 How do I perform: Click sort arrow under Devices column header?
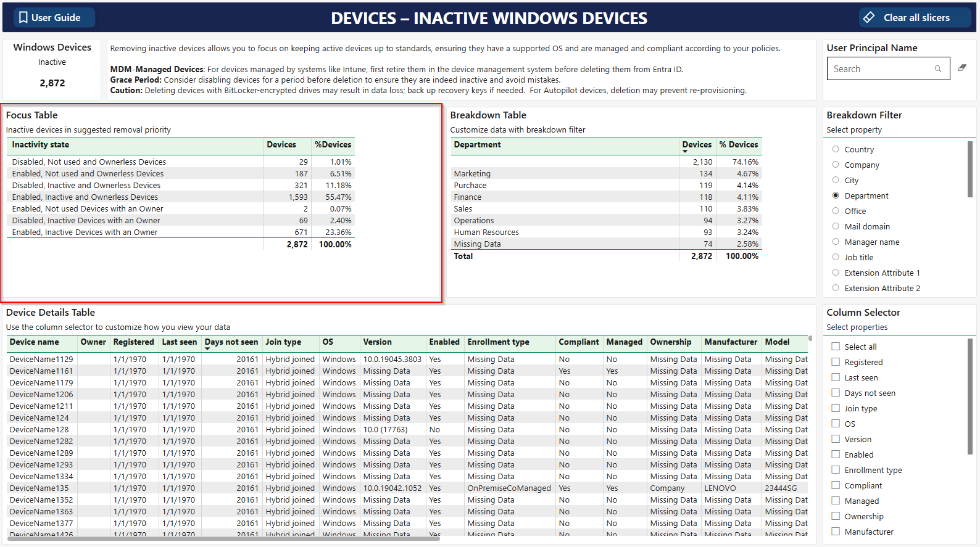click(685, 152)
